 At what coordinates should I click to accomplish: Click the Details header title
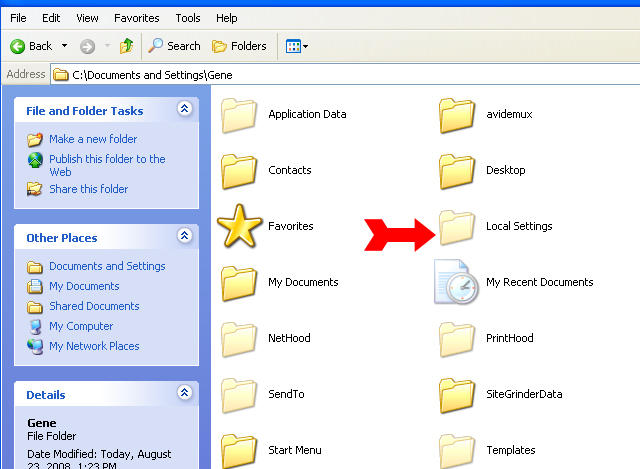46,395
